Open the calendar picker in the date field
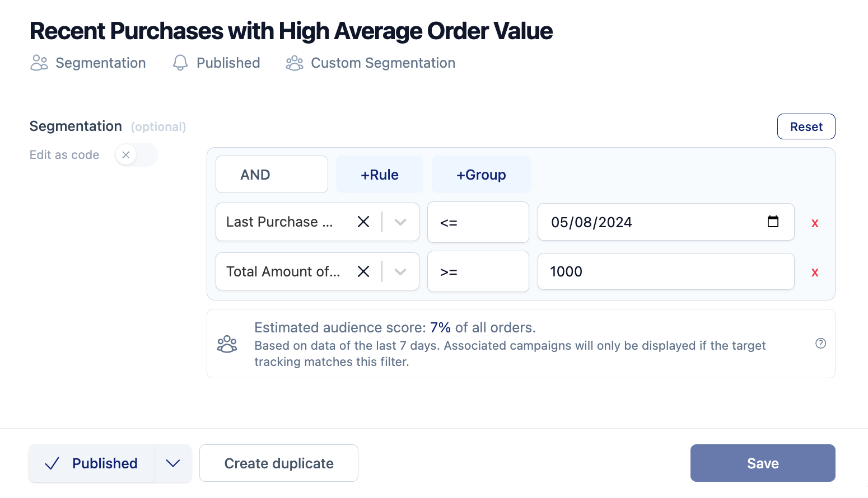 (x=773, y=222)
